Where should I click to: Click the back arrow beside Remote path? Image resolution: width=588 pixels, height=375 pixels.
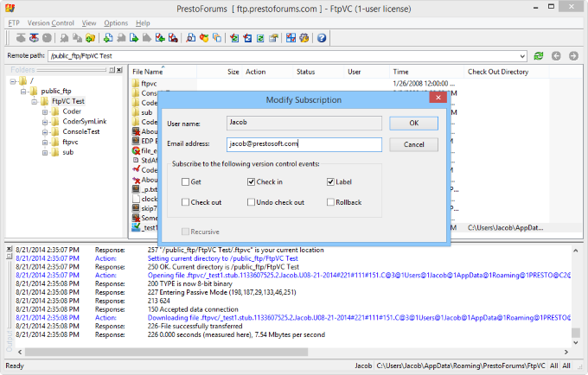[x=556, y=56]
